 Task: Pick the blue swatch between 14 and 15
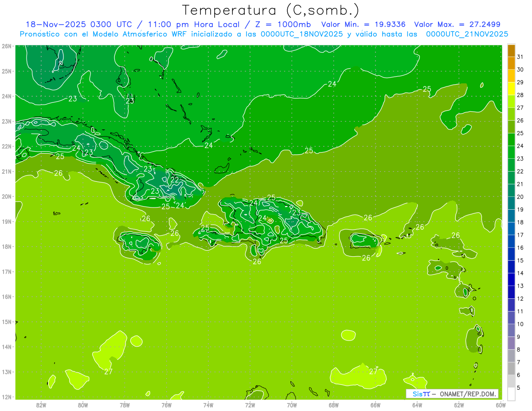pyautogui.click(x=511, y=267)
